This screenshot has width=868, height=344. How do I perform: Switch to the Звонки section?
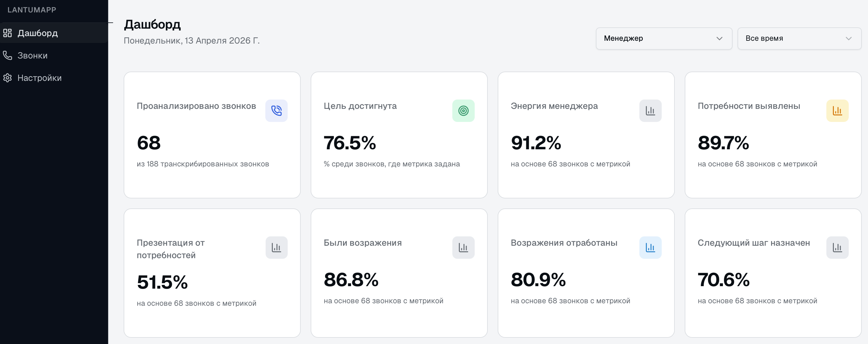32,55
